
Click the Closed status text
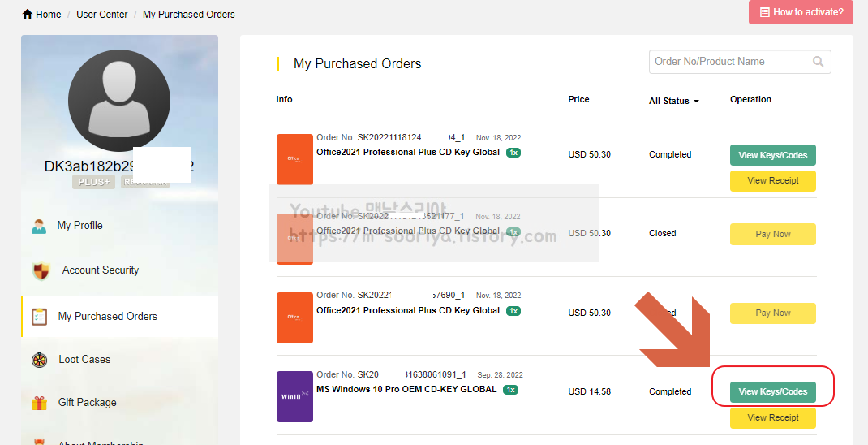(x=663, y=233)
